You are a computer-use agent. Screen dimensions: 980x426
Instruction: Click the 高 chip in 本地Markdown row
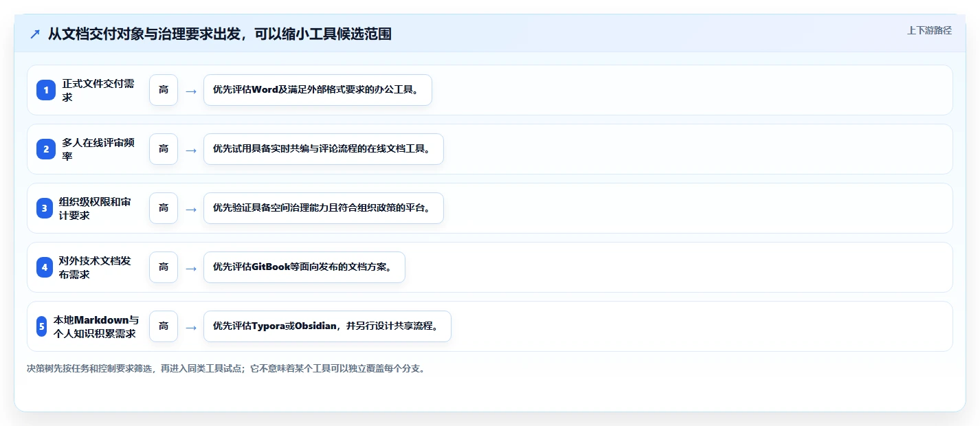tap(164, 326)
